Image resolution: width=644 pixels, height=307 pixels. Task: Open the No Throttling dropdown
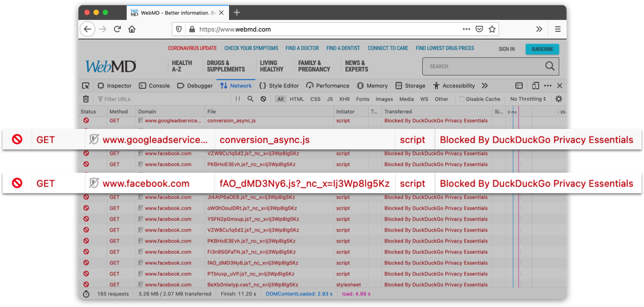tap(528, 98)
